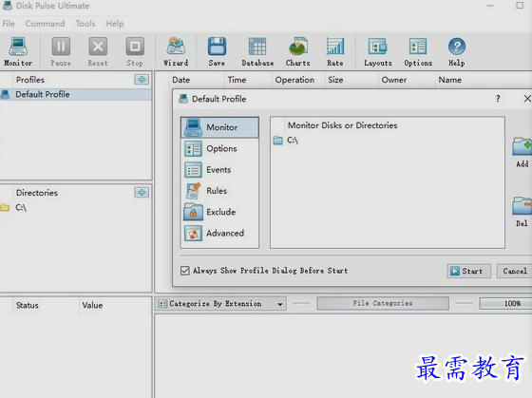Viewport: 532px width, 398px height.
Task: Open the Wizard tool
Action: (176, 51)
